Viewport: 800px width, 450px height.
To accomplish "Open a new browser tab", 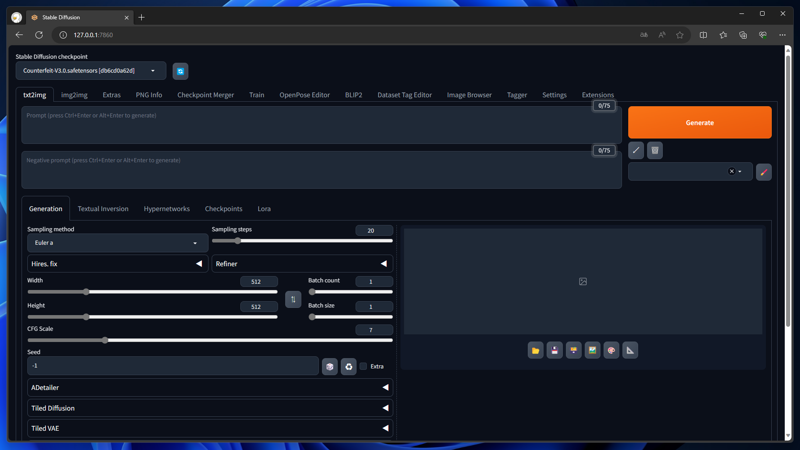I will tap(141, 17).
